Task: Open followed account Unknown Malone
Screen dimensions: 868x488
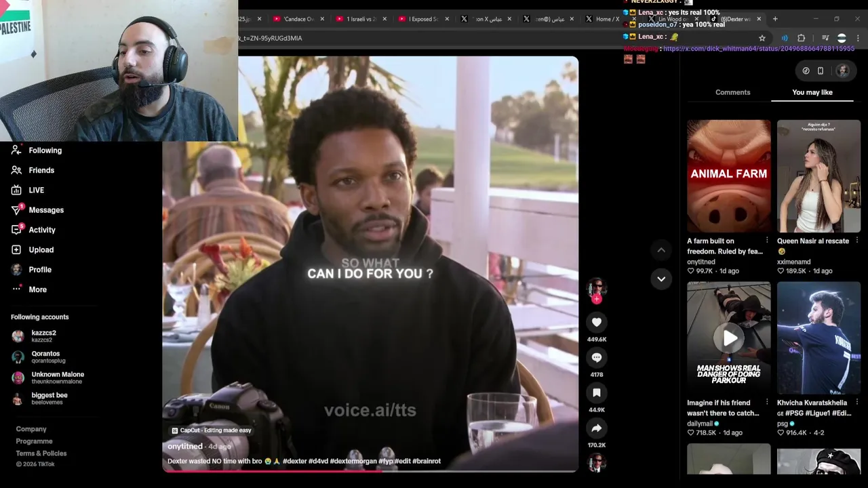Action: [x=47, y=378]
